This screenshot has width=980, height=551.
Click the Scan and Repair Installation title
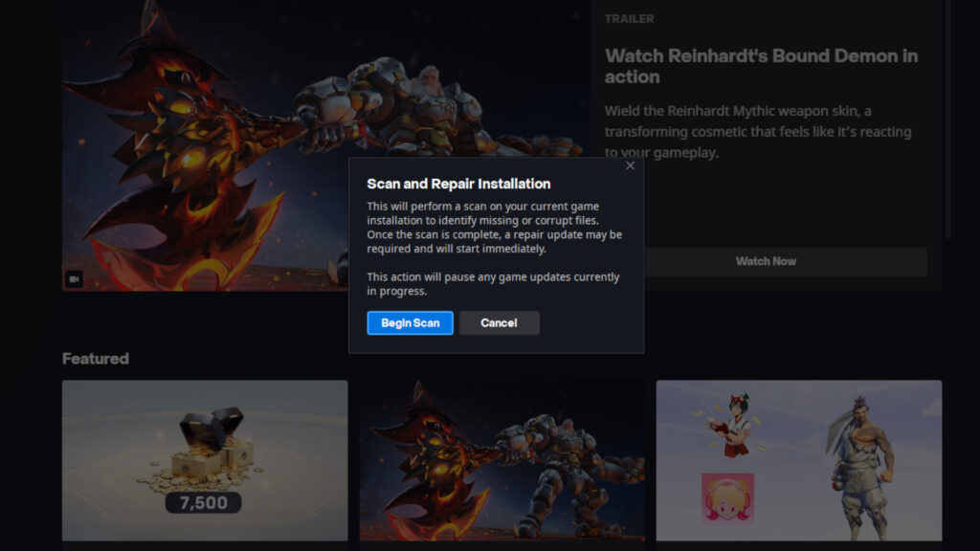(458, 184)
